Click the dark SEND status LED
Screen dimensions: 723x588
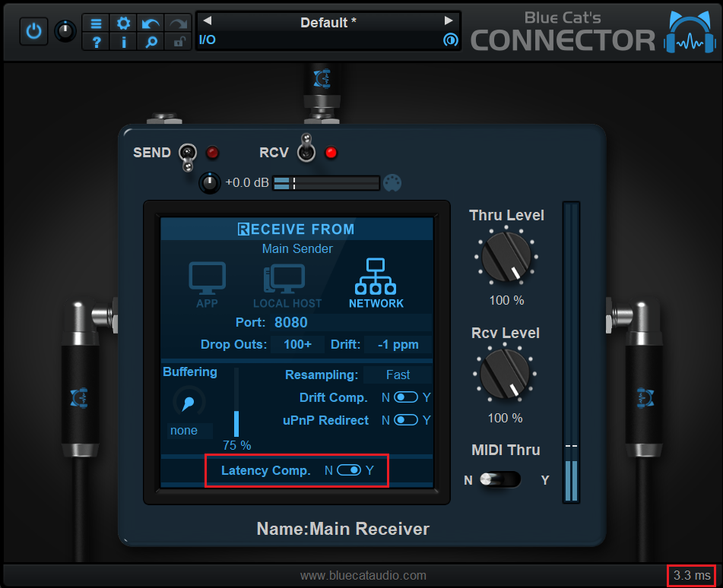[212, 153]
